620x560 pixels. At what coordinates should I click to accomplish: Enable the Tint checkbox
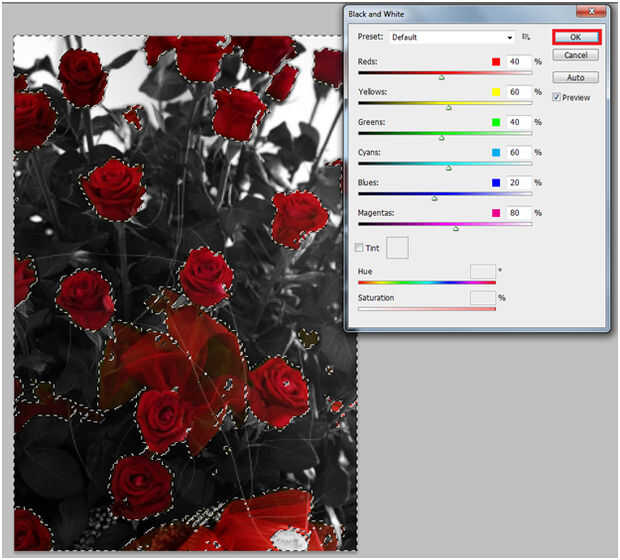(x=360, y=248)
